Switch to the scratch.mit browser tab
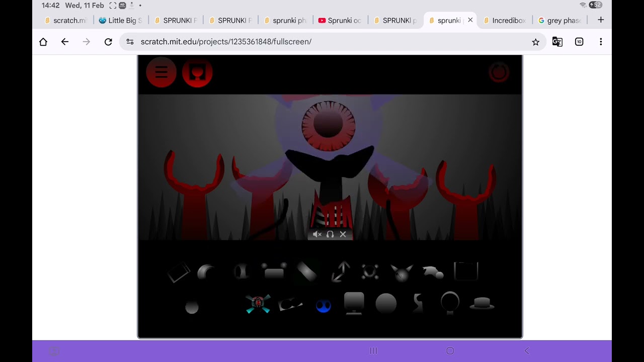This screenshot has width=644, height=362. tap(66, 20)
